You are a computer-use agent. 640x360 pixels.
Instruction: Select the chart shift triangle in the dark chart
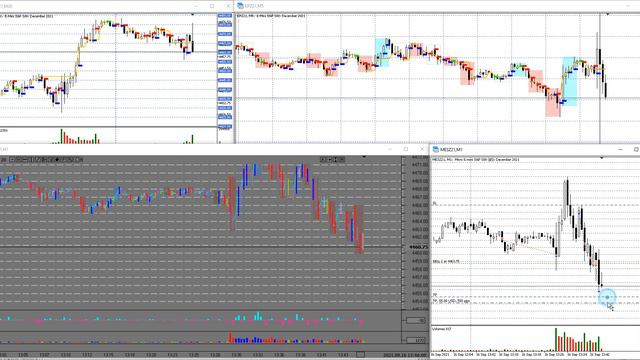pos(364,157)
